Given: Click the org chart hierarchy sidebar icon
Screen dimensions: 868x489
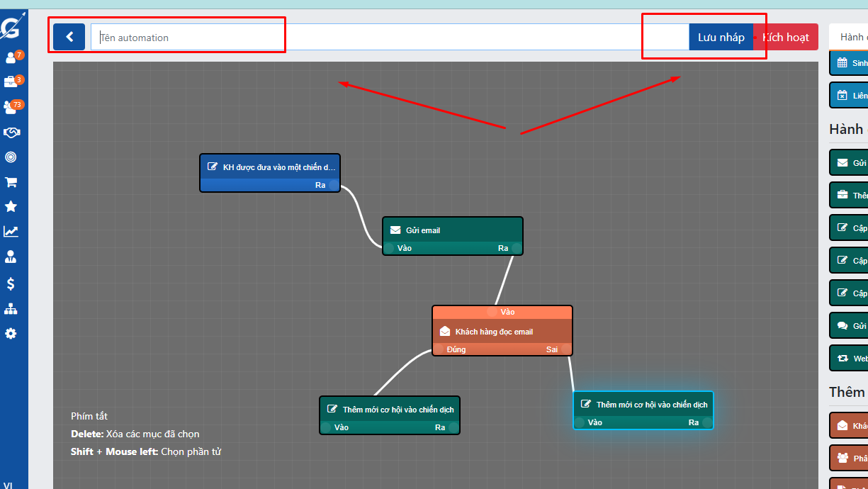Looking at the screenshot, I should (11, 309).
